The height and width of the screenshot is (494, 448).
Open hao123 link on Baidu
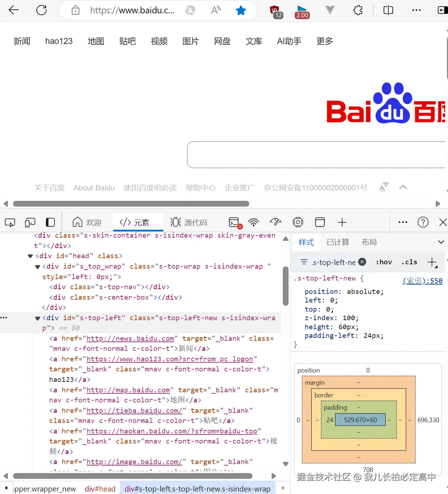[59, 41]
